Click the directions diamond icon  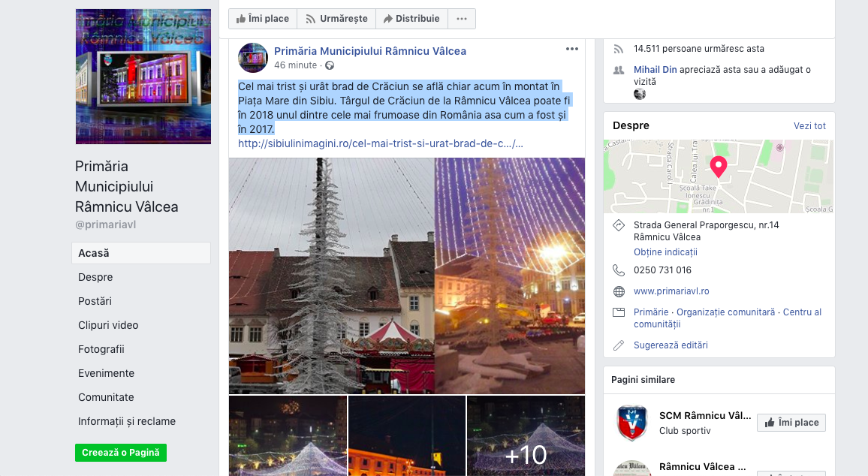click(619, 225)
